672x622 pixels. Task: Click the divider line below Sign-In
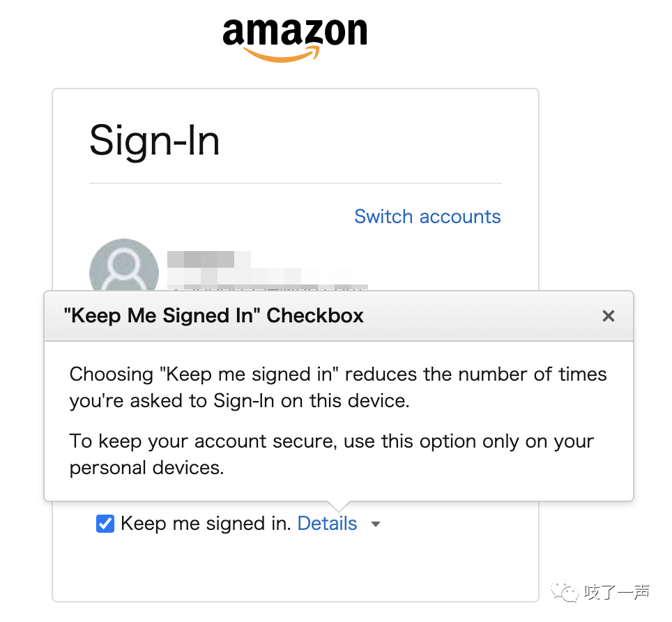296,183
